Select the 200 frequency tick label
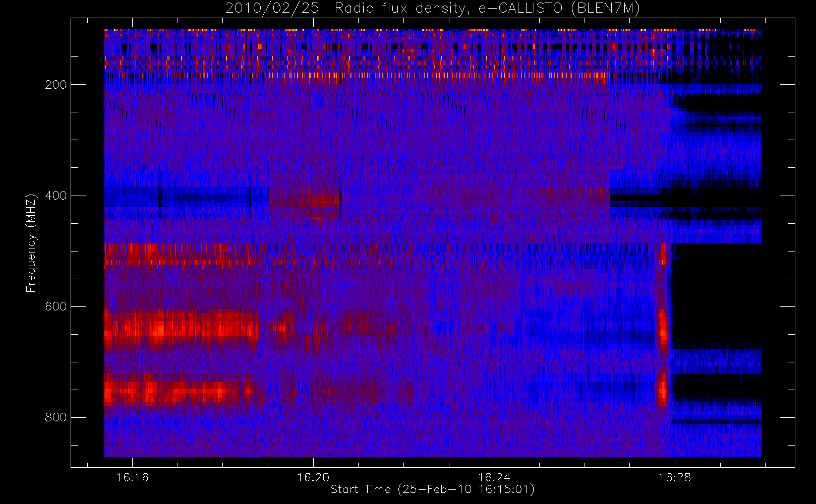 point(55,85)
